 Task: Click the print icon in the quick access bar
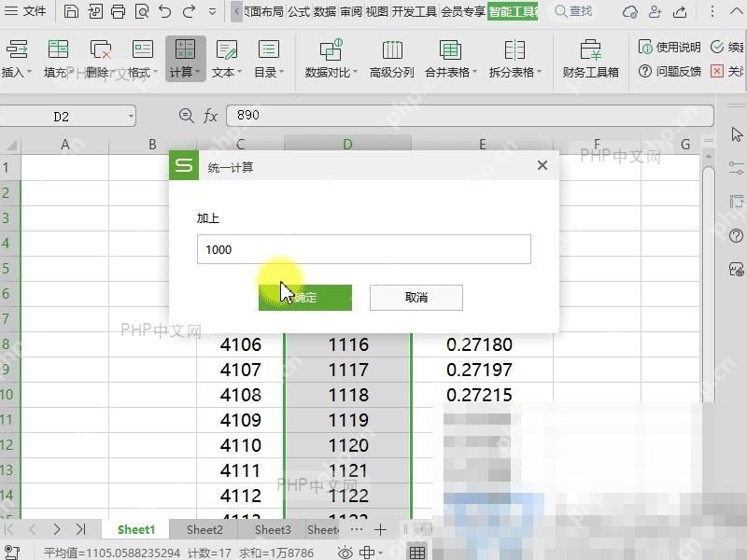[118, 11]
